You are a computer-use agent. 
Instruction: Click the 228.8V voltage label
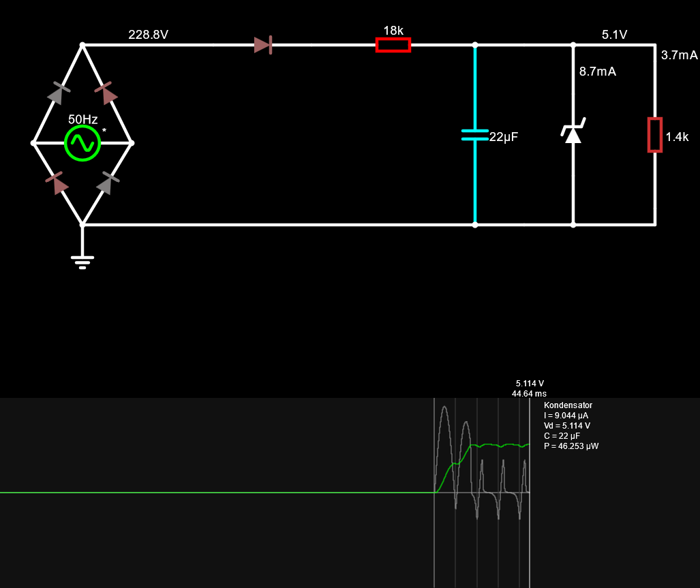[x=148, y=35]
